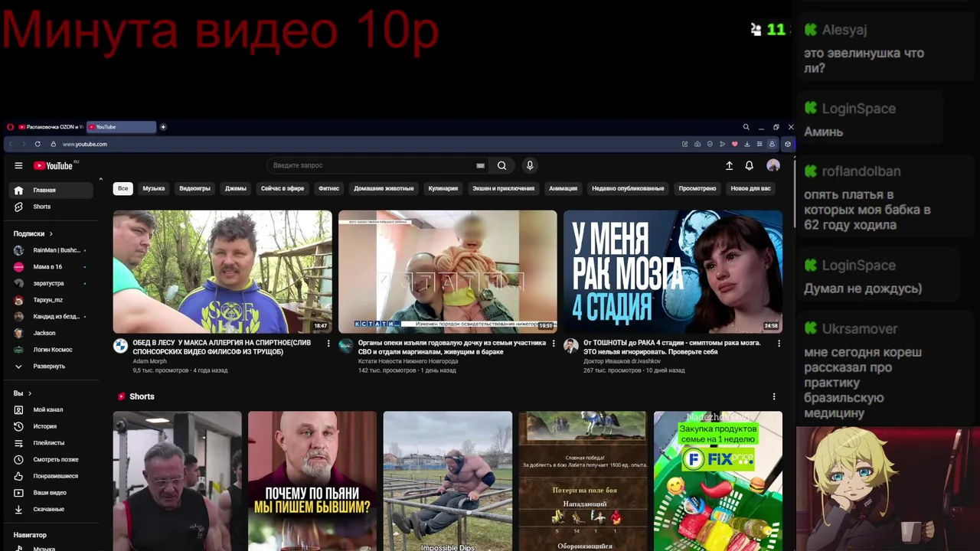Click the heart bookmark icon in address bar

[x=734, y=144]
